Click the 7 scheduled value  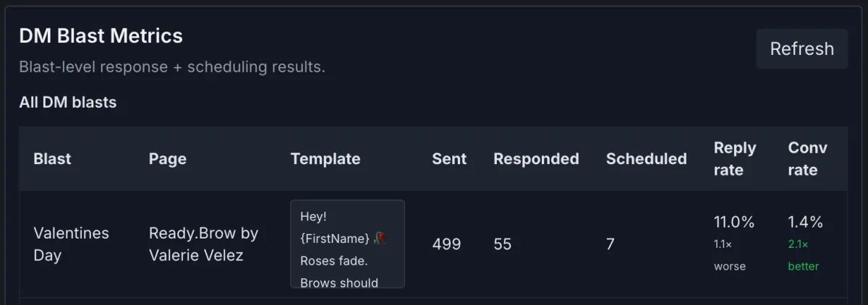click(610, 244)
